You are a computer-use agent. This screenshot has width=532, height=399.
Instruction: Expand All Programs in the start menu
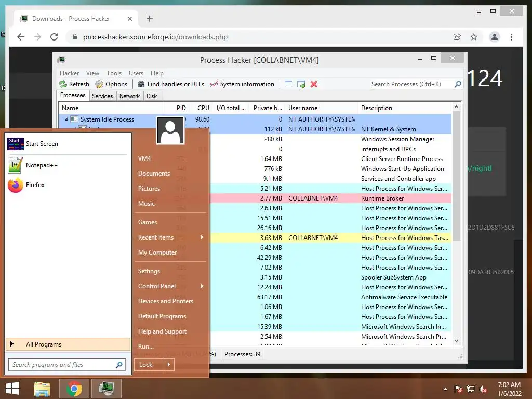(68, 344)
